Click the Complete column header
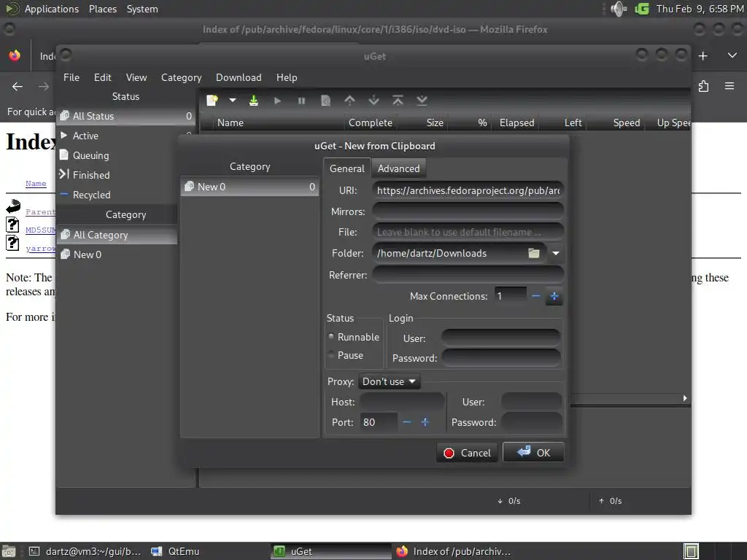Screen dimensions: 747x560 [370, 122]
